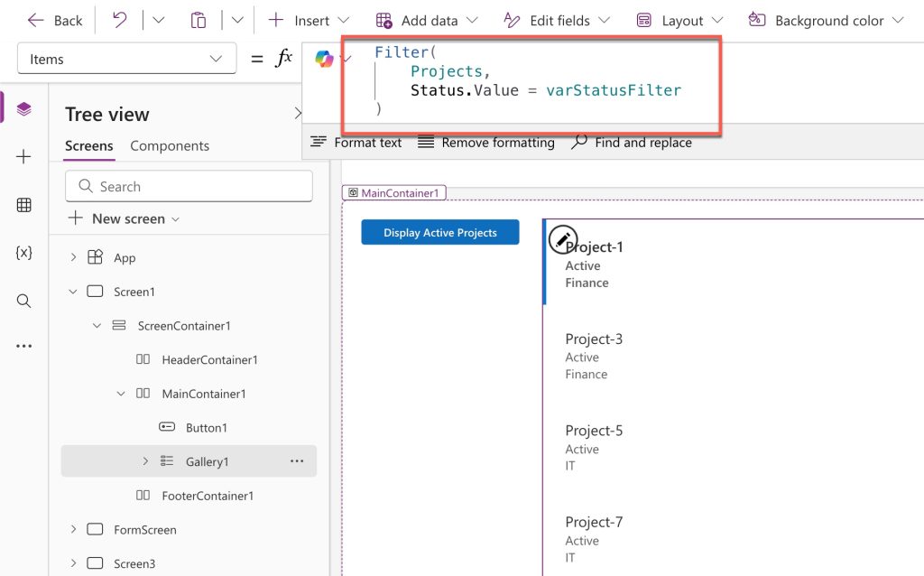
Task: Open Gallery1 more options ellipsis
Action: pos(297,461)
